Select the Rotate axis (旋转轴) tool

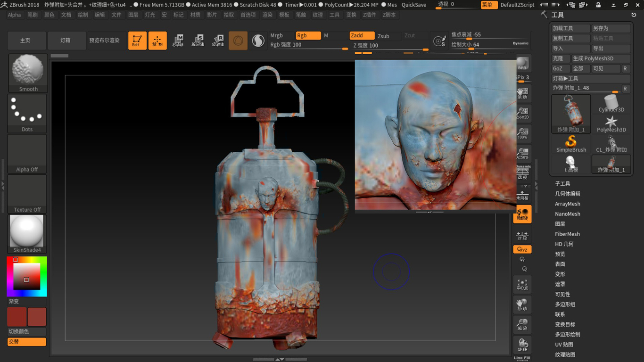tap(218, 41)
